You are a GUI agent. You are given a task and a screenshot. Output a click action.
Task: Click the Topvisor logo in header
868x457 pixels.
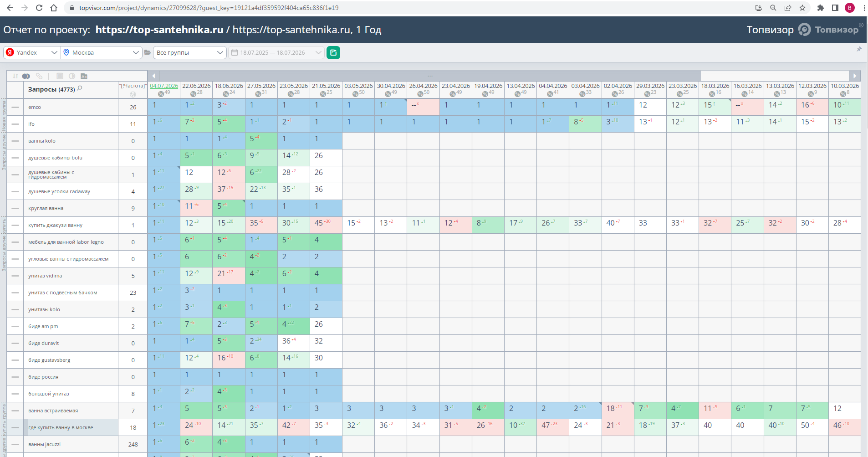[830, 30]
